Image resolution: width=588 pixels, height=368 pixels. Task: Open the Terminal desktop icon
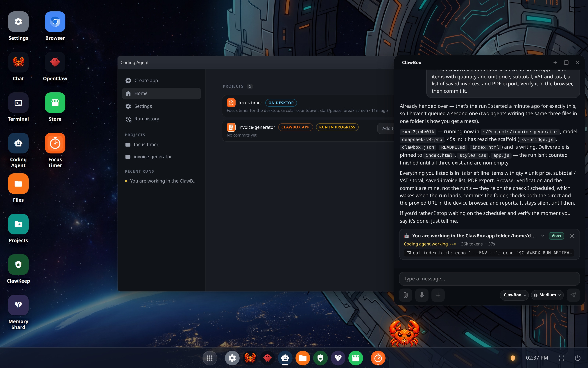18,103
